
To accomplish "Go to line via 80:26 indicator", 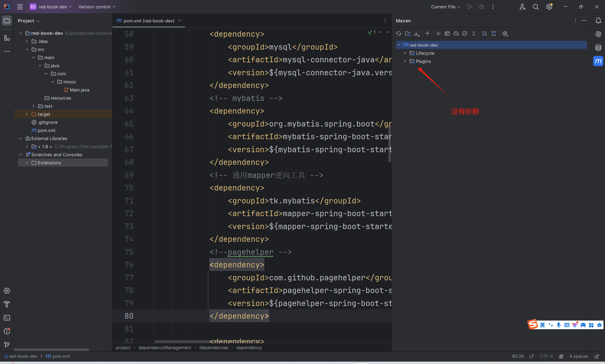I will click(x=518, y=356).
